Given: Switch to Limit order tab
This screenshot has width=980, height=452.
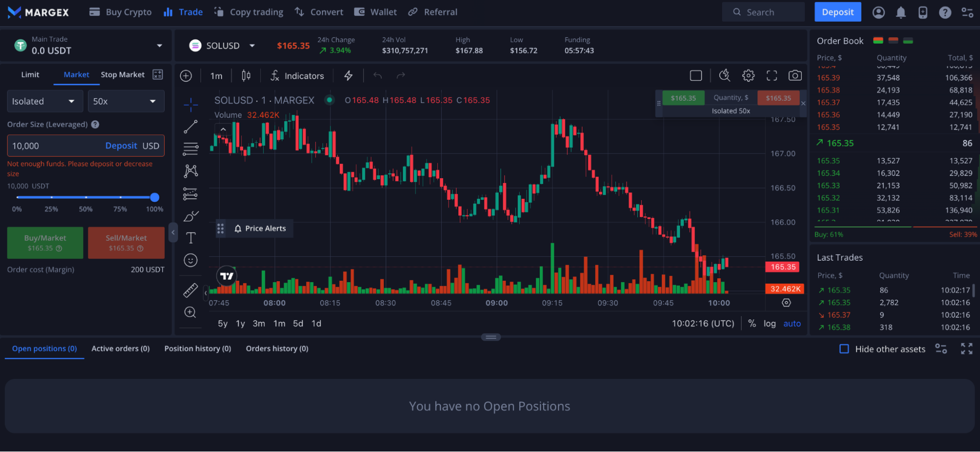Looking at the screenshot, I should [x=30, y=75].
